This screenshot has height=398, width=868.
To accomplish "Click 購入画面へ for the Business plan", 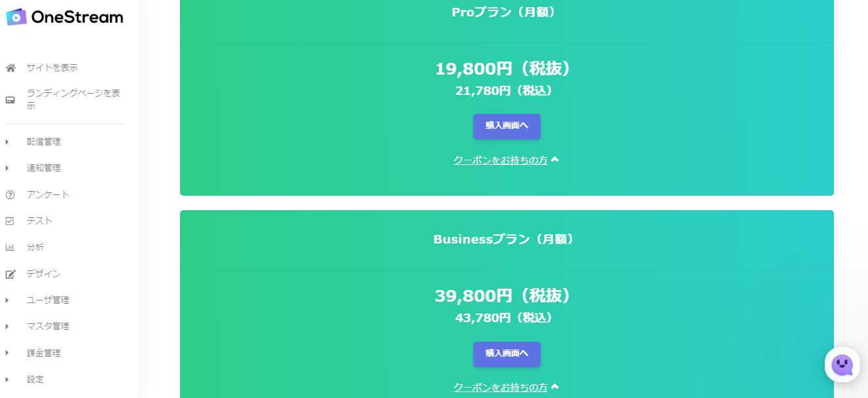I will click(507, 354).
